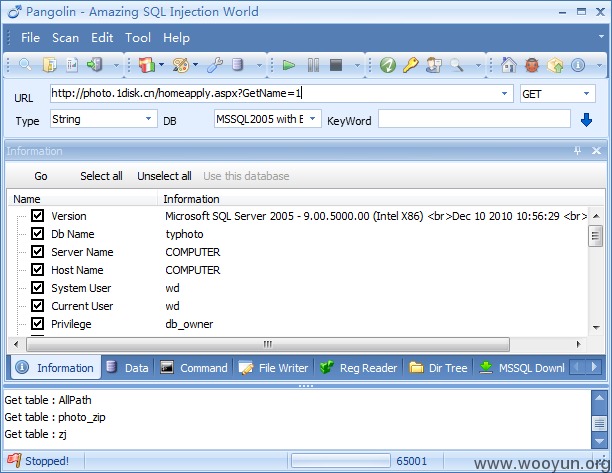612x473 pixels.
Task: Click the copy documents toolbar icon
Action: coord(50,64)
